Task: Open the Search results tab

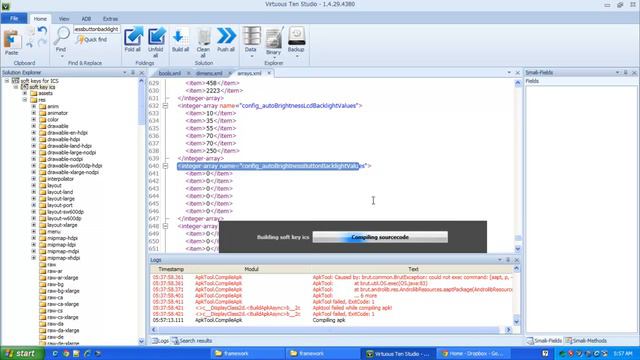Action: [191, 341]
